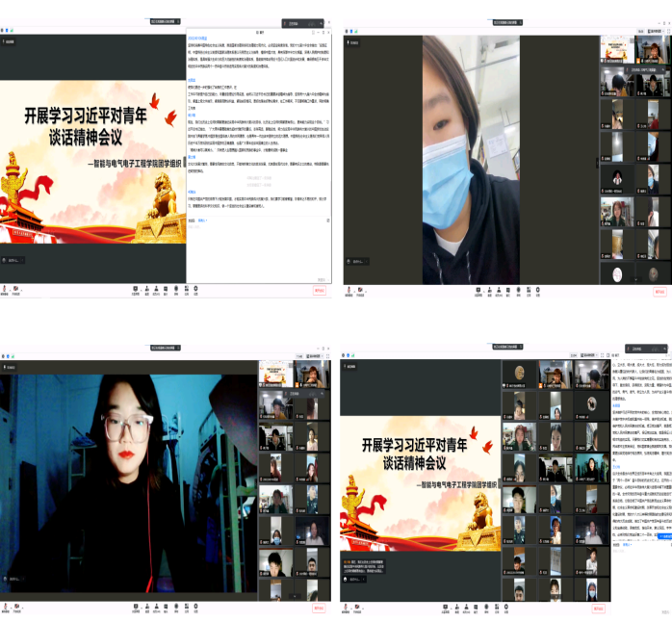Click the share screen icon in top-left meeting toolbar
The image size is (672, 622).
pyautogui.click(x=134, y=289)
